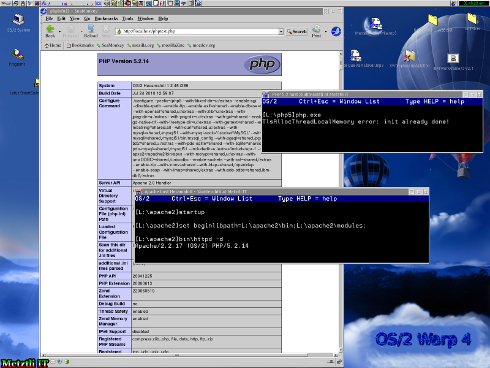Open the middle yellow folder on the desktop
Screen dimensions: 490x368
pyautogui.click(x=433, y=20)
